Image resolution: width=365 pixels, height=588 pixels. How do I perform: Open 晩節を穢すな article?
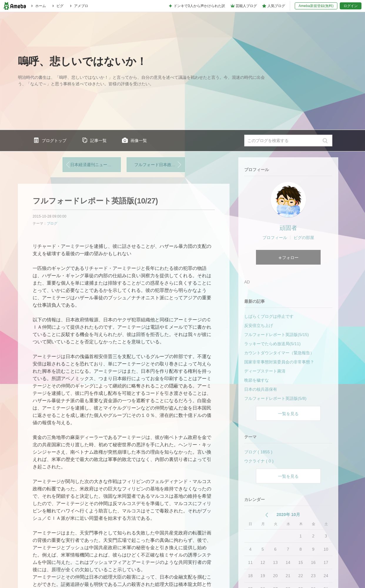click(257, 380)
